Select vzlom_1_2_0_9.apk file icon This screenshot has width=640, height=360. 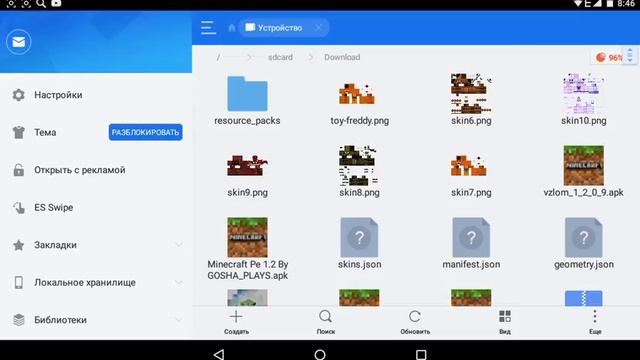coord(584,165)
